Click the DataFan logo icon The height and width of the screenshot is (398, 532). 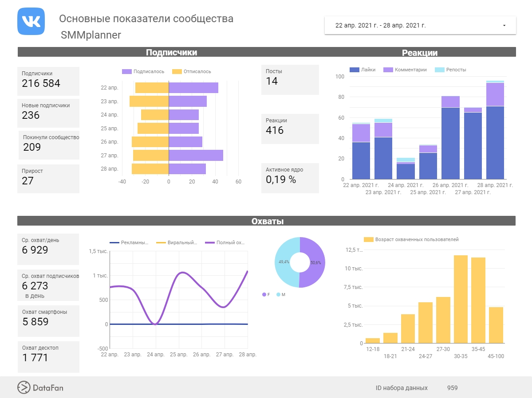click(24, 387)
